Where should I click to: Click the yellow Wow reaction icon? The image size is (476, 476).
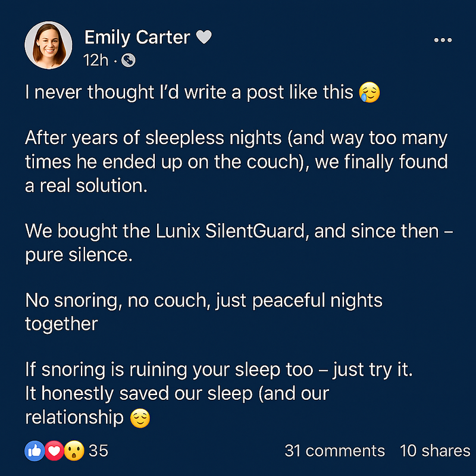[x=75, y=451]
